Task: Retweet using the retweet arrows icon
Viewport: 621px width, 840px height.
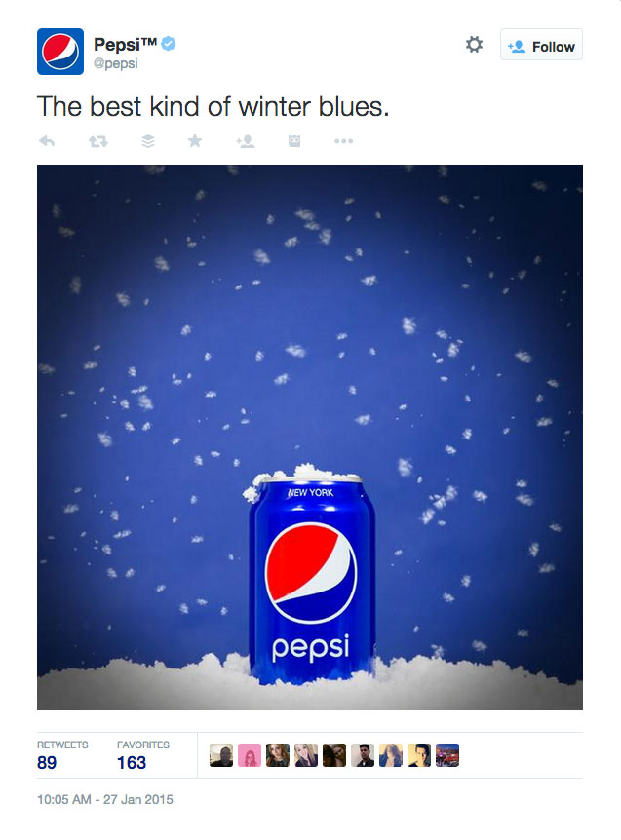Action: 98,141
